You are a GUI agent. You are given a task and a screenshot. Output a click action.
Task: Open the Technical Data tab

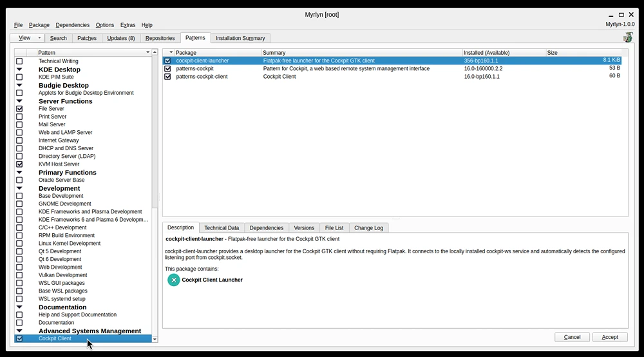[x=222, y=228]
